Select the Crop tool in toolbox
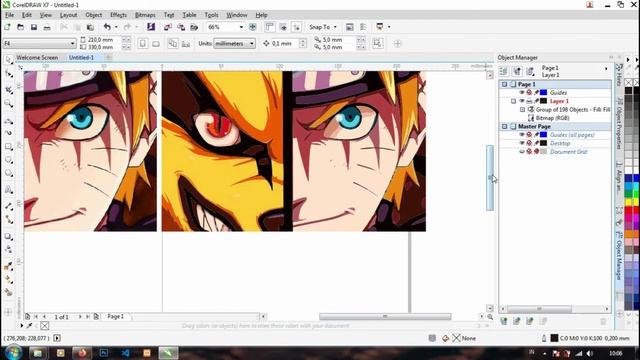 pos(9,89)
